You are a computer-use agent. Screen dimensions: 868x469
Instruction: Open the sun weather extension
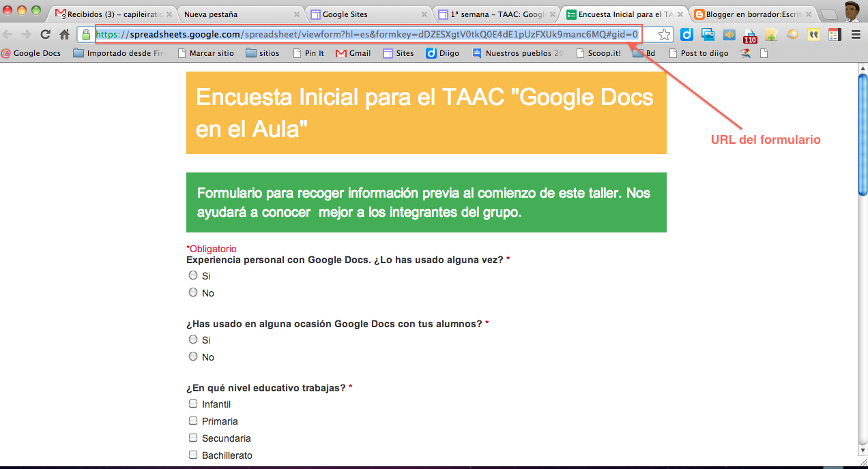792,34
